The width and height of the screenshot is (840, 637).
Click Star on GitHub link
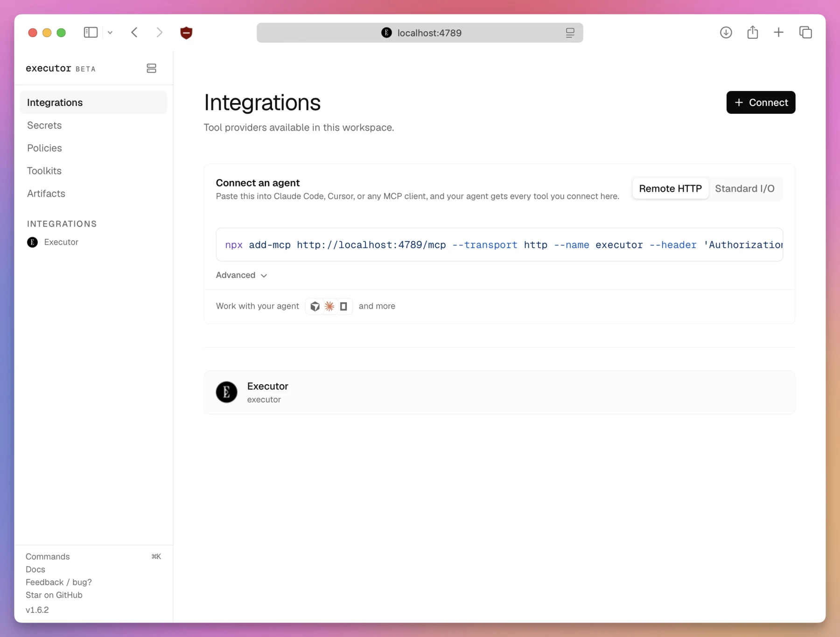[x=54, y=595]
